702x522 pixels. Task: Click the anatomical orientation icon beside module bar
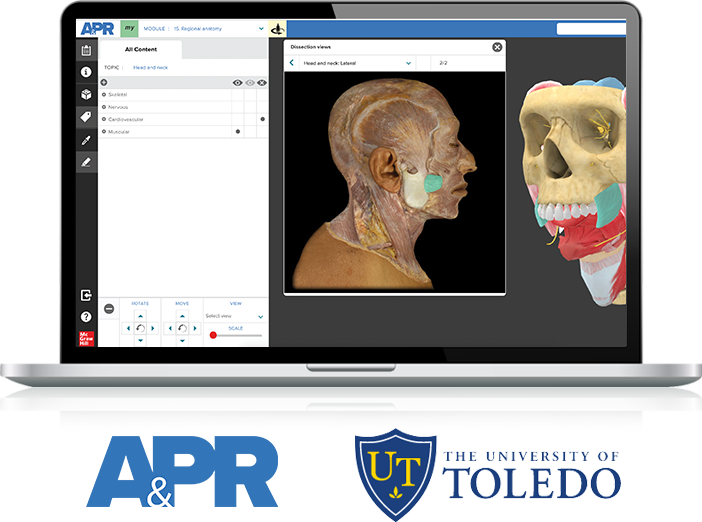click(278, 29)
